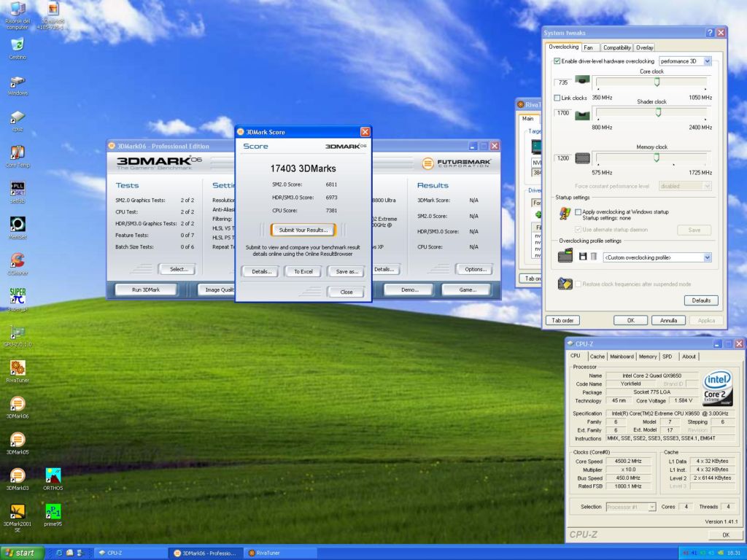Click Options button under Results
This screenshot has height=560, width=747.
[x=474, y=269]
